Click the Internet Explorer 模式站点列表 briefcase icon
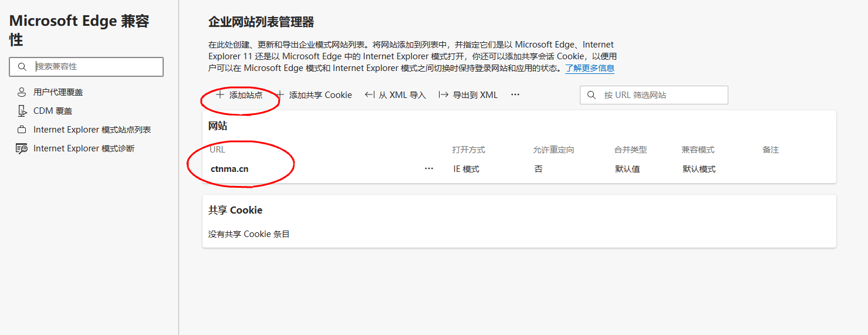Image resolution: width=868 pixels, height=335 pixels. [22, 130]
